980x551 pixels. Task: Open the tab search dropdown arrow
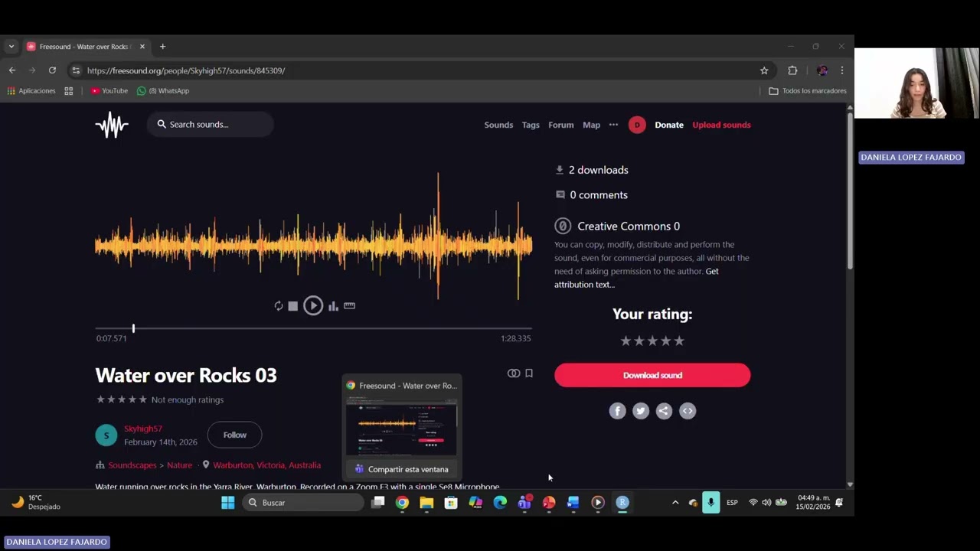11,47
